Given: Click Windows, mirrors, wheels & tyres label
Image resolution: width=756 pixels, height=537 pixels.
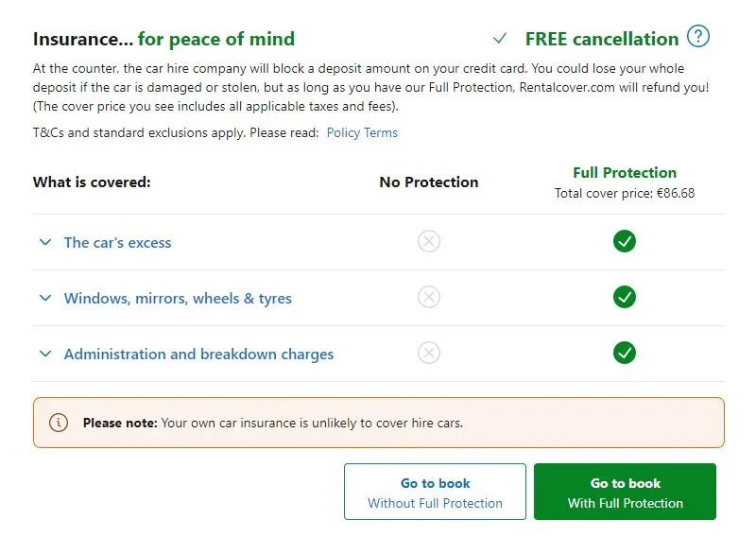Looking at the screenshot, I should coord(178,299).
